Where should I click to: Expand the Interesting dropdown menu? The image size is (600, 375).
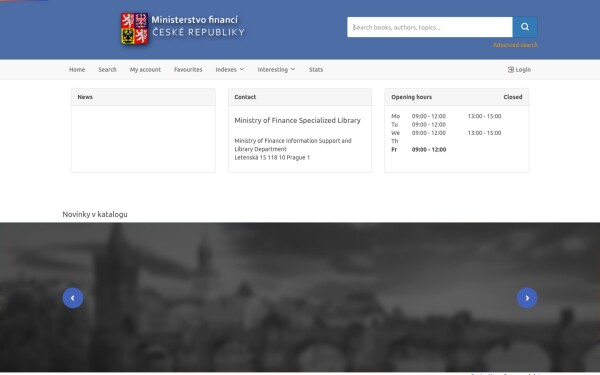[x=276, y=69]
